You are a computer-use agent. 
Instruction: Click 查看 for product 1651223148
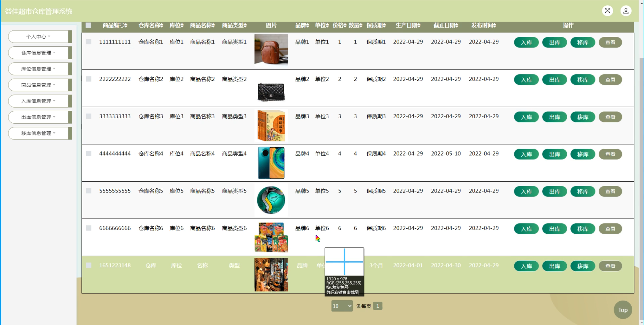(x=610, y=266)
